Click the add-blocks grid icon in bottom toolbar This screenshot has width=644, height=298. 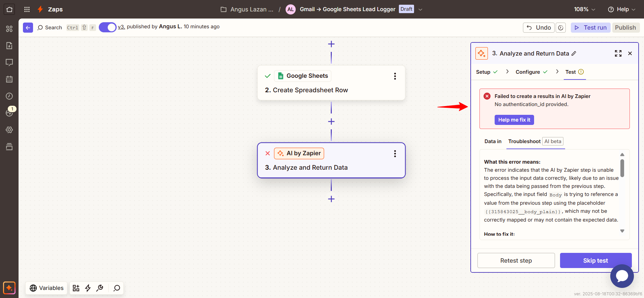coord(76,288)
